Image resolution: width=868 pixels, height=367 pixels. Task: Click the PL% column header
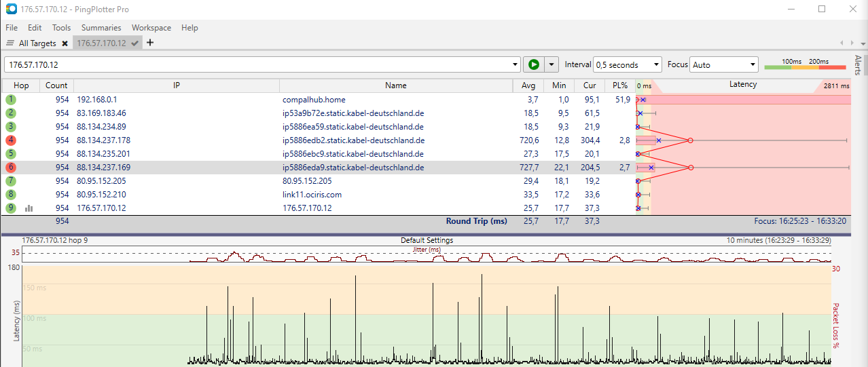tap(619, 85)
